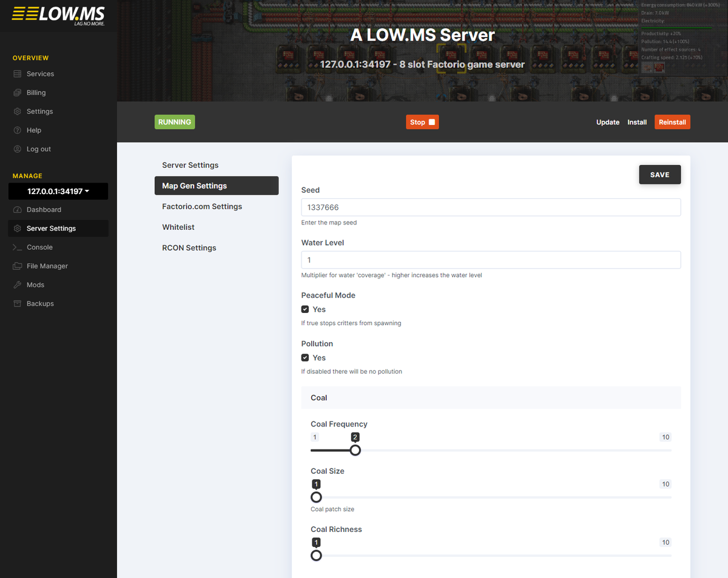Open the Mods section

pos(36,284)
